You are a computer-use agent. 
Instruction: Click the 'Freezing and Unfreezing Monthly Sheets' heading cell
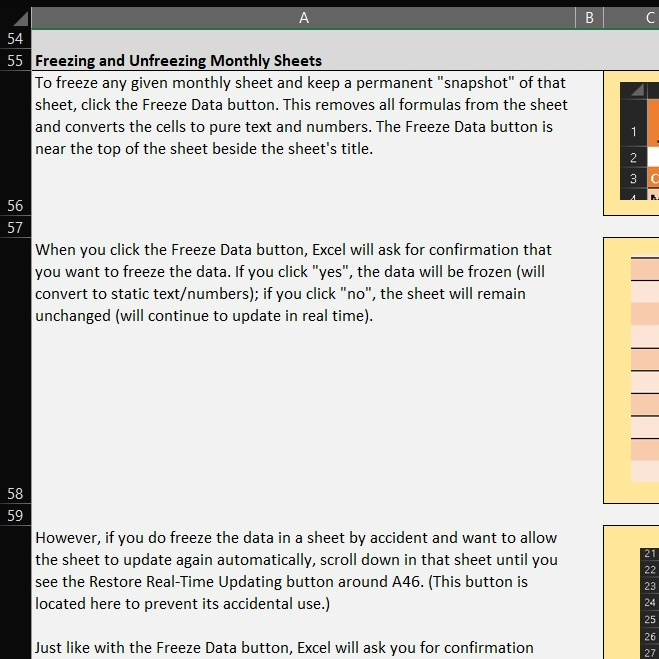pos(179,61)
